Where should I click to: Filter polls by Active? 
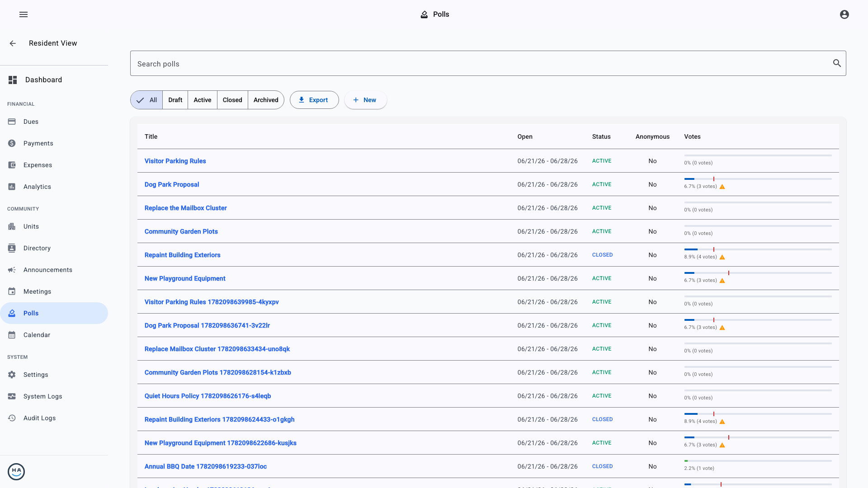click(203, 100)
